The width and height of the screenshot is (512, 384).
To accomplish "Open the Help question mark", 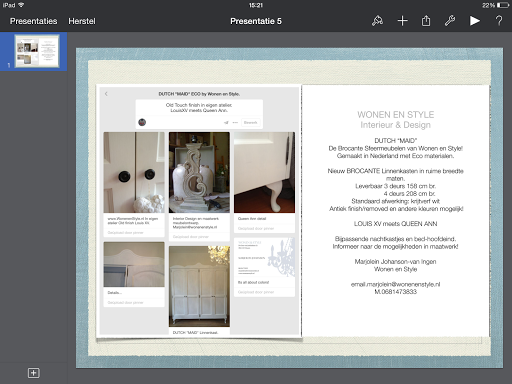I will point(499,21).
